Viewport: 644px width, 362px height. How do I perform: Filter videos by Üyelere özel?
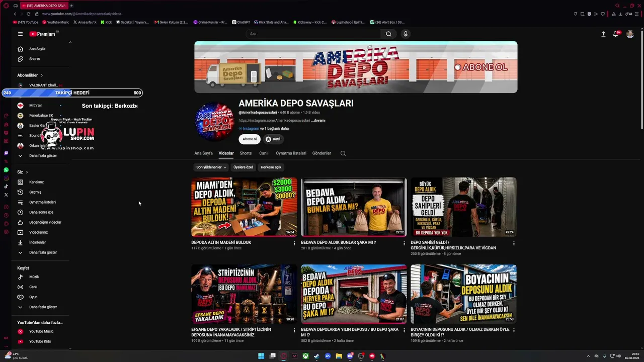(243, 167)
